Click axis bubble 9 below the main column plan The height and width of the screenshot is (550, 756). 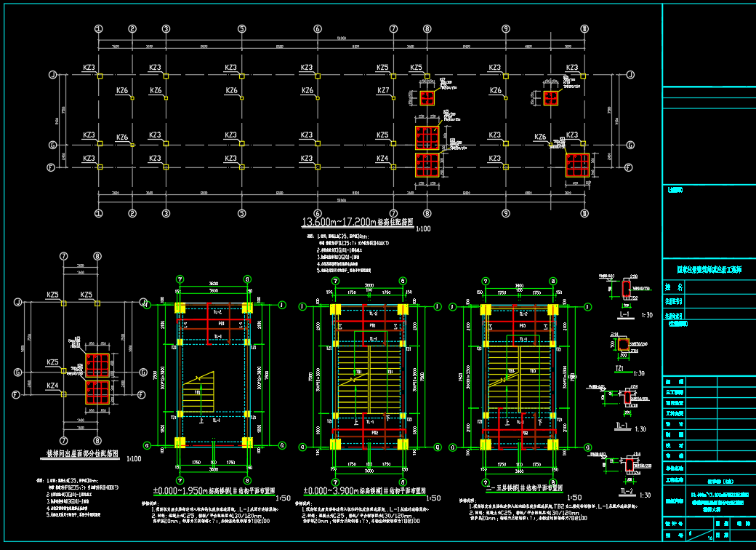point(505,213)
